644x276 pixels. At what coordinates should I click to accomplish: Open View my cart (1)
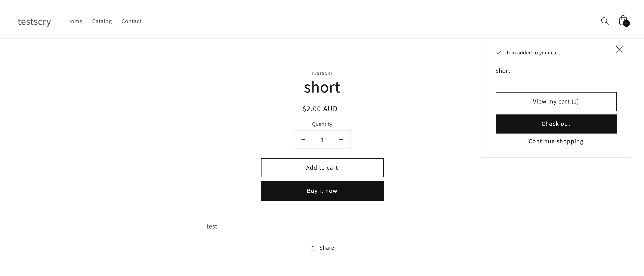556,101
